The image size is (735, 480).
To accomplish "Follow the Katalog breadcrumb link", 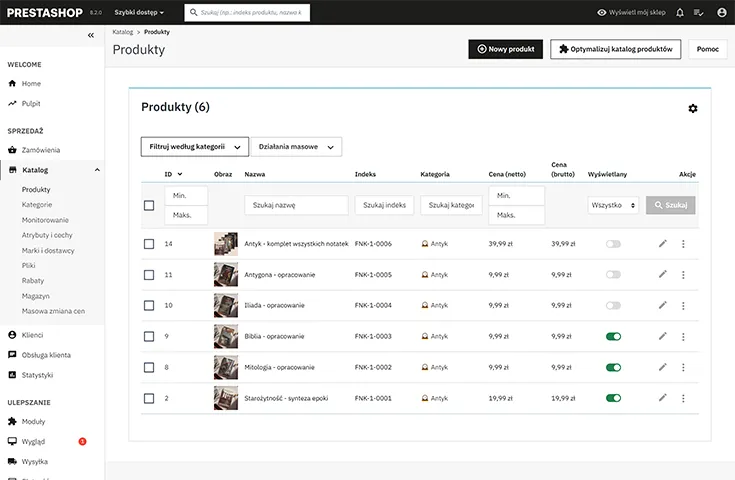I will tap(123, 32).
